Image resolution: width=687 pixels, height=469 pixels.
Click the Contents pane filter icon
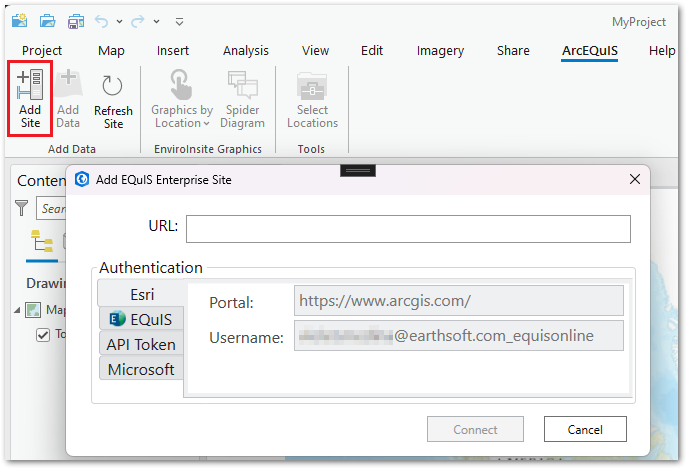pos(21,208)
